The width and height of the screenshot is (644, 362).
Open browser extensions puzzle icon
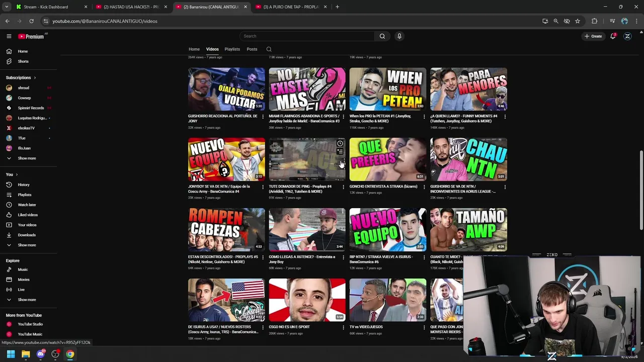[594, 21]
